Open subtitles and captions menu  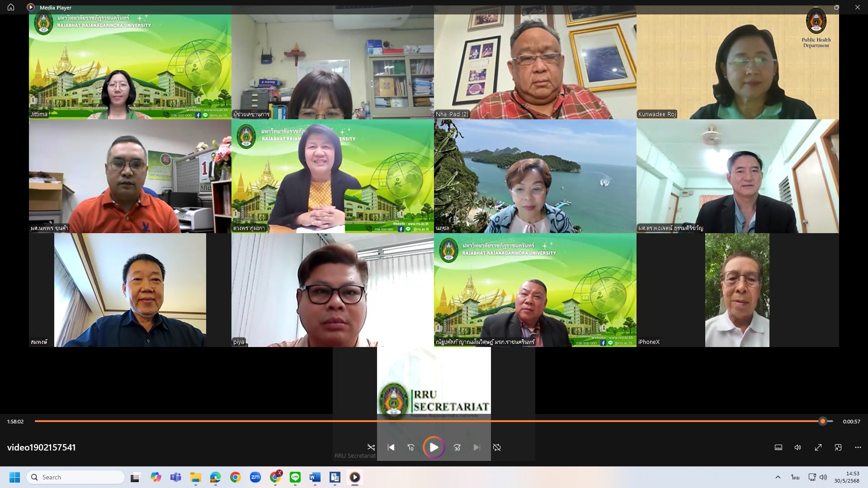pos(778,447)
